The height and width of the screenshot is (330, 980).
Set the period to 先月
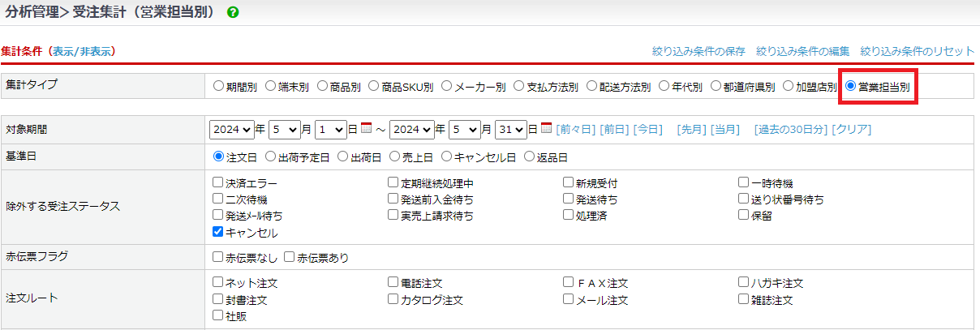691,129
